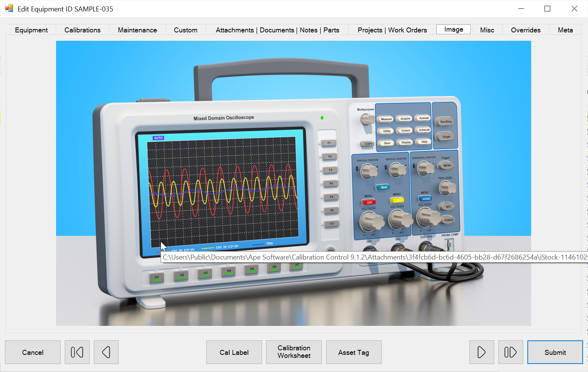This screenshot has width=588, height=372.
Task: Open the Custom tab
Action: (185, 30)
